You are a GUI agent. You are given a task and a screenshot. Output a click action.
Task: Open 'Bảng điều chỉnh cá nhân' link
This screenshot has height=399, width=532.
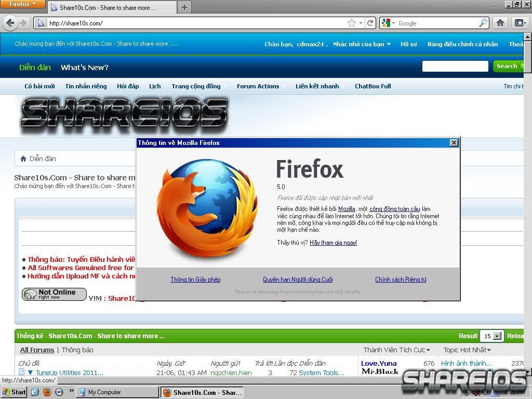pyautogui.click(x=462, y=44)
